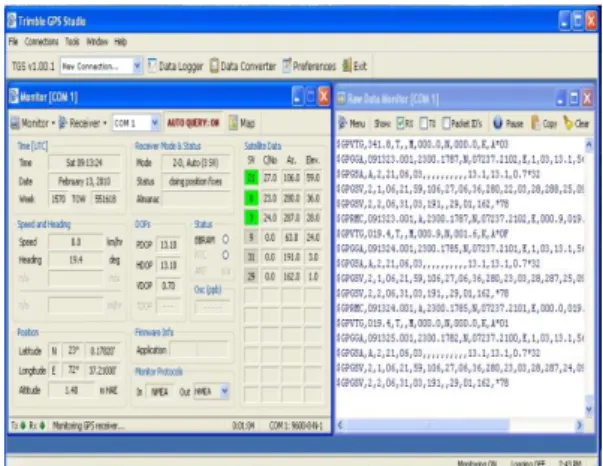Viewport: 603px width, 466px height.
Task: Launch the Data Converter
Action: [x=243, y=66]
